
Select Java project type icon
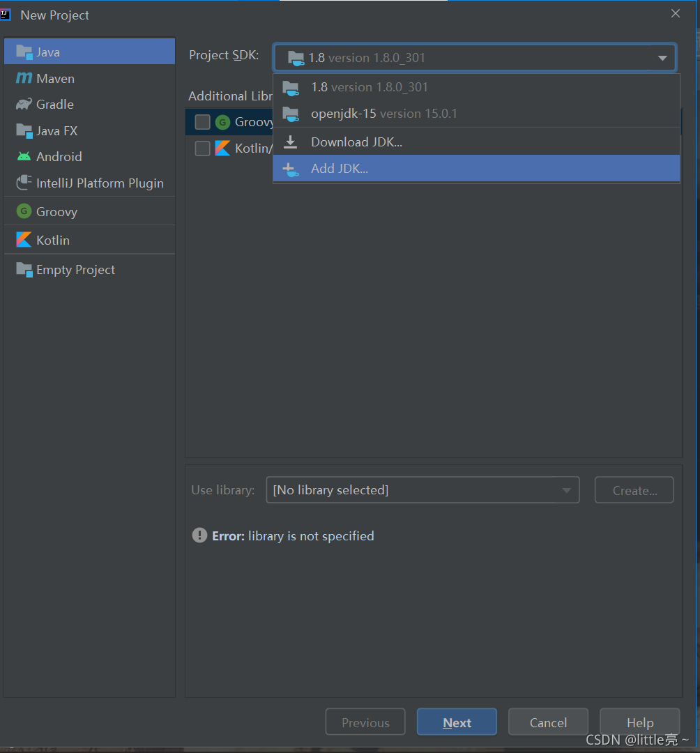point(24,52)
